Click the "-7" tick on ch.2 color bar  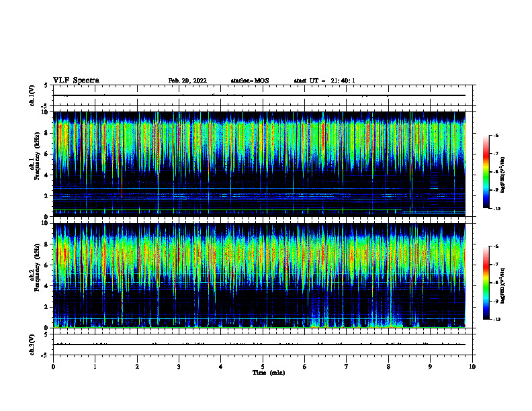(x=496, y=265)
